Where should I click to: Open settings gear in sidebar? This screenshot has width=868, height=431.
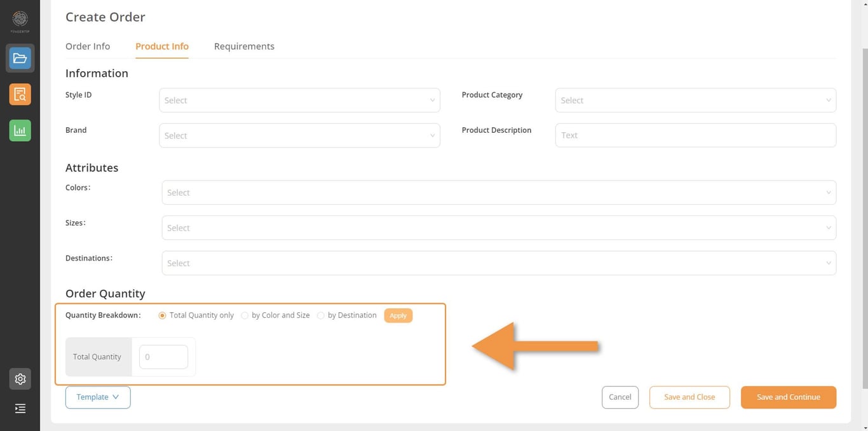pos(20,379)
